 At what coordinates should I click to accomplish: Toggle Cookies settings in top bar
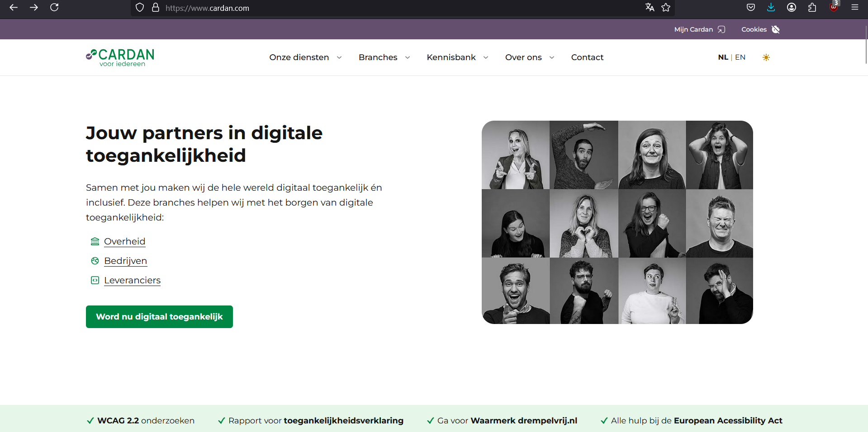coord(760,29)
